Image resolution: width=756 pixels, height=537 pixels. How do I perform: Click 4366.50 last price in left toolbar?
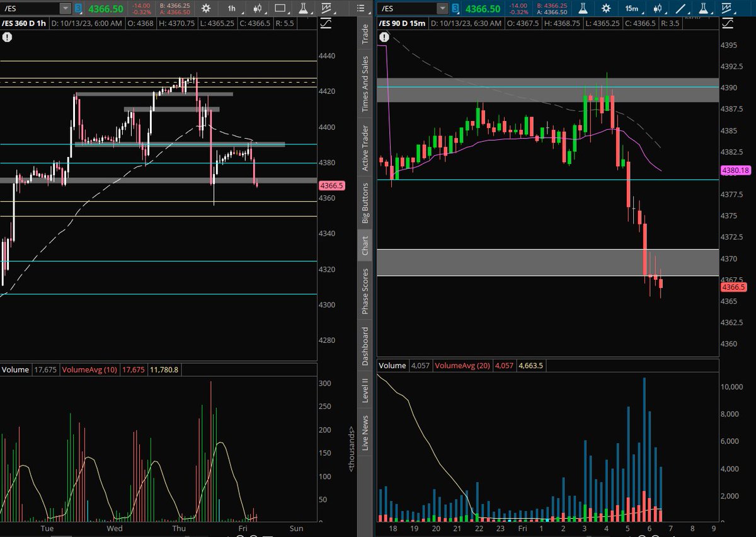[105, 8]
